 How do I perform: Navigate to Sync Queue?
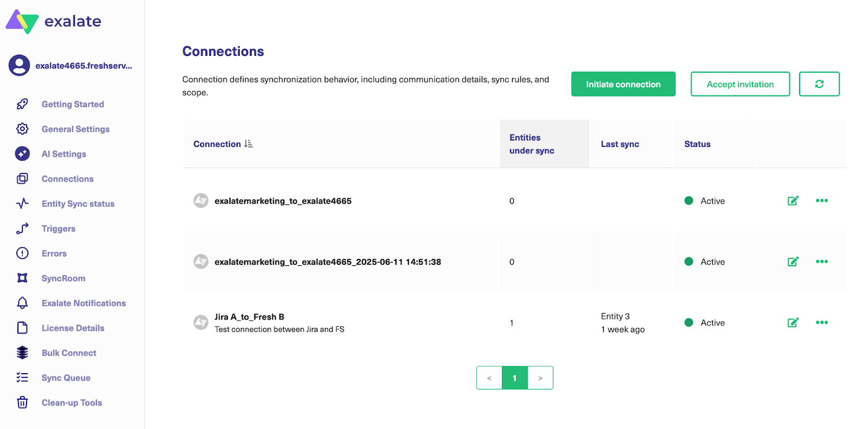(66, 378)
